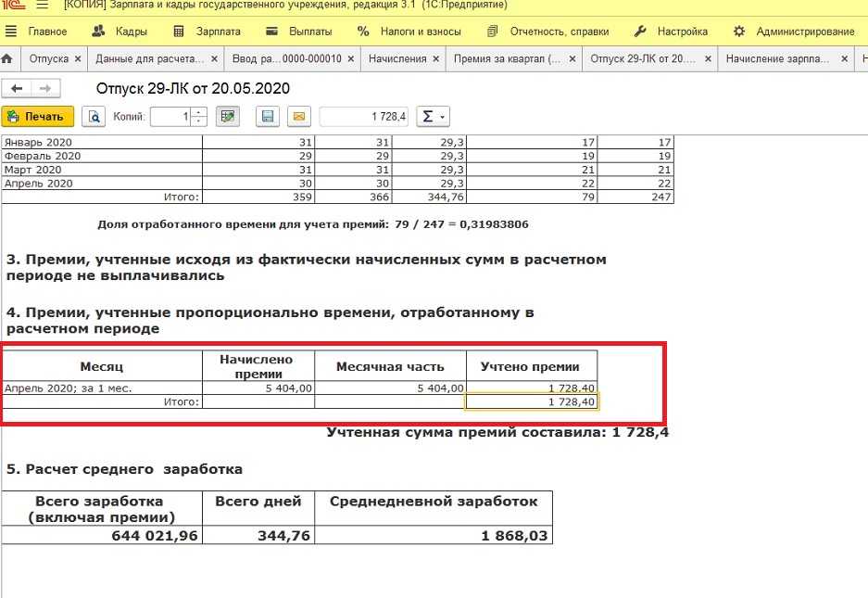Viewport: 868px width, 598px height.
Task: Open the main hamburger menu at top
Action: coord(42,5)
